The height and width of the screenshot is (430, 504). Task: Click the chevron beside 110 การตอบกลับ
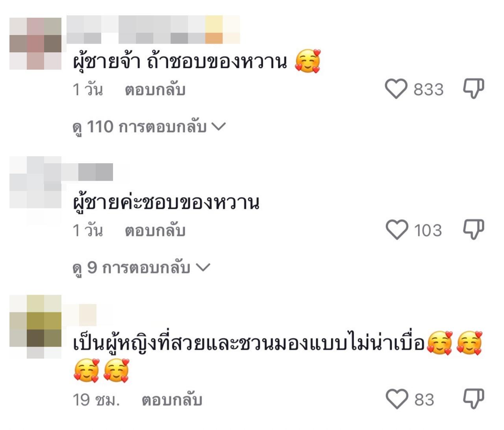[219, 127]
